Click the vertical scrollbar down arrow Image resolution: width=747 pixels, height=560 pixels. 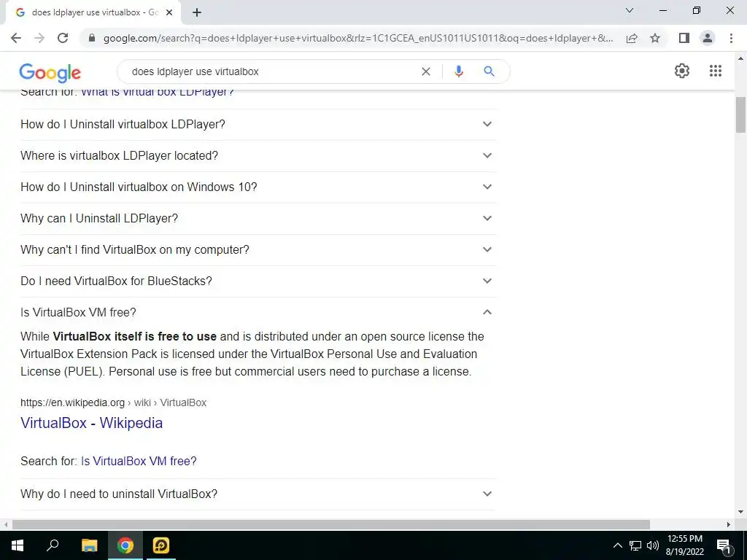740,512
